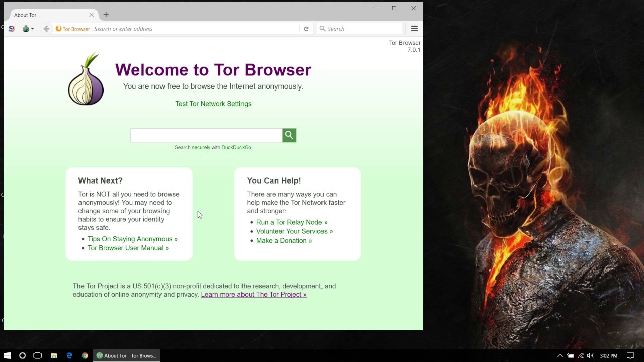Go back with the back arrow button
This screenshot has height=362, width=644.
pyautogui.click(x=46, y=29)
